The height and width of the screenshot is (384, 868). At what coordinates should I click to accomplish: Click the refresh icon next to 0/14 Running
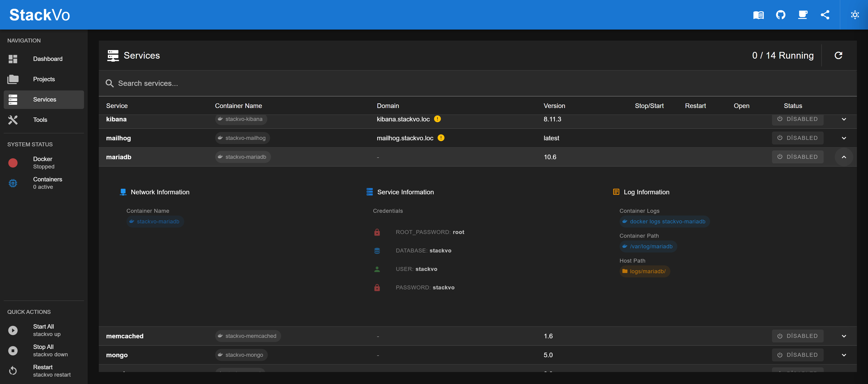[839, 55]
